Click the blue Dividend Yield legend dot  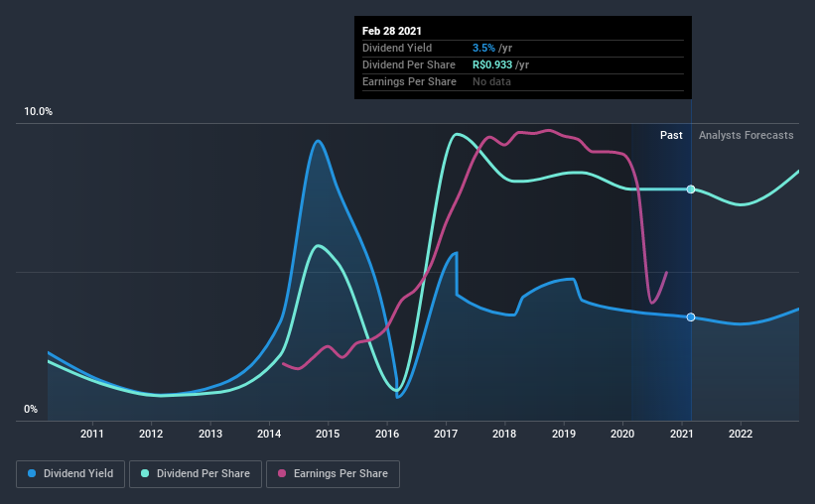pyautogui.click(x=32, y=473)
